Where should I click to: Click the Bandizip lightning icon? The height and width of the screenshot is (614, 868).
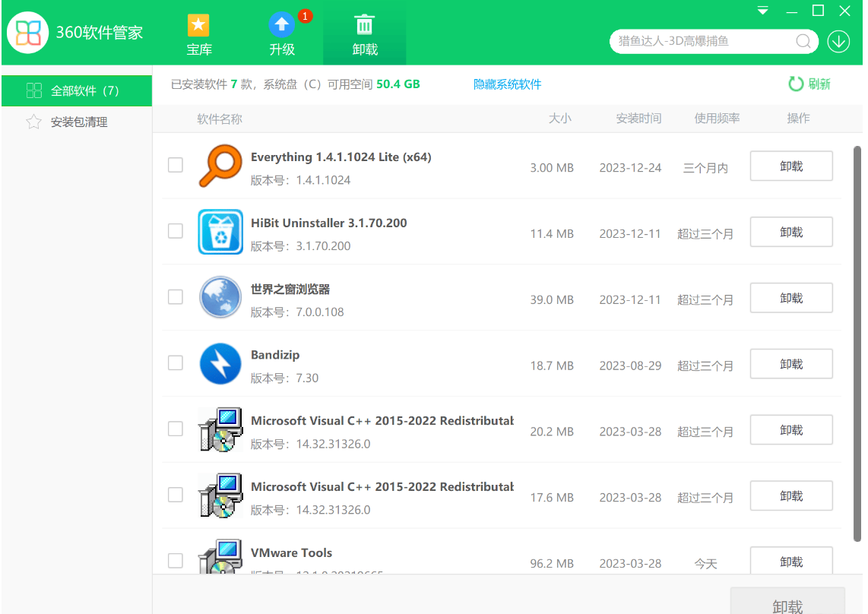220,364
